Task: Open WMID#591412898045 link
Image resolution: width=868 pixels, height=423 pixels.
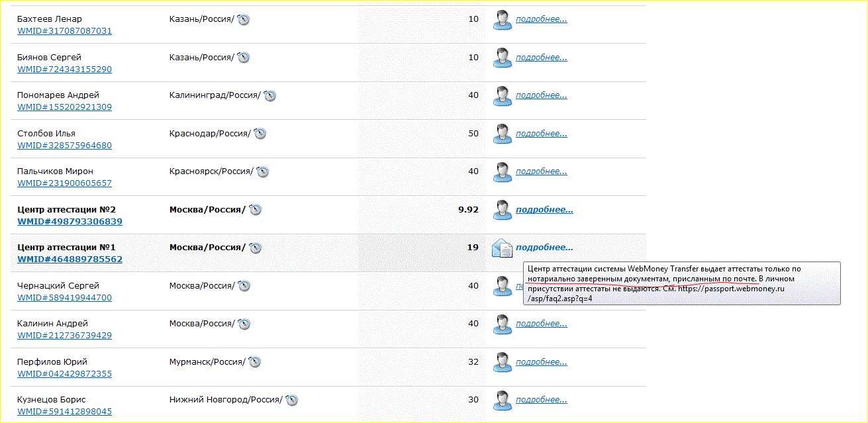Action: [x=64, y=412]
